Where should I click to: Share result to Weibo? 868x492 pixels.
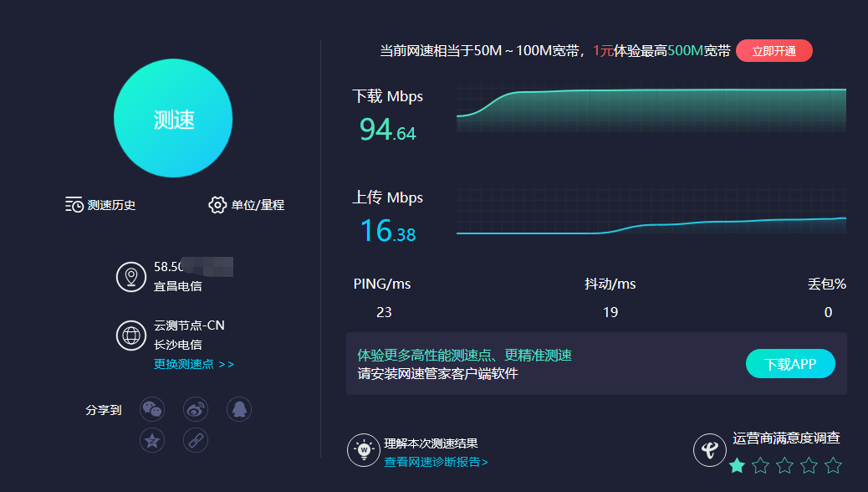click(196, 409)
